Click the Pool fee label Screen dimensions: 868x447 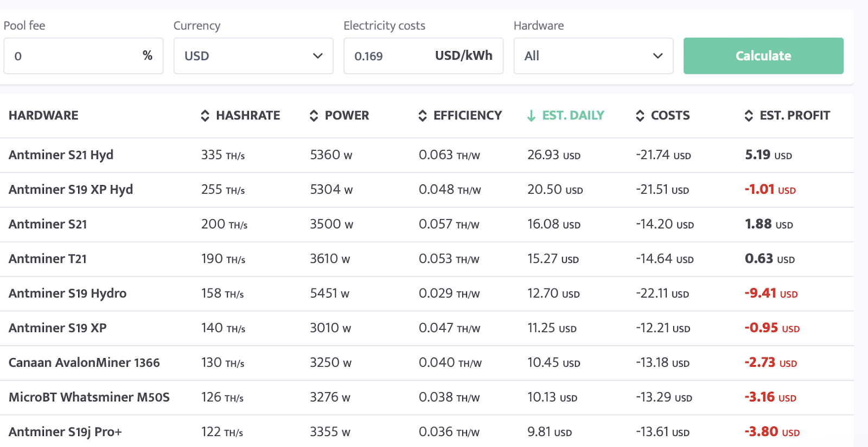24,25
